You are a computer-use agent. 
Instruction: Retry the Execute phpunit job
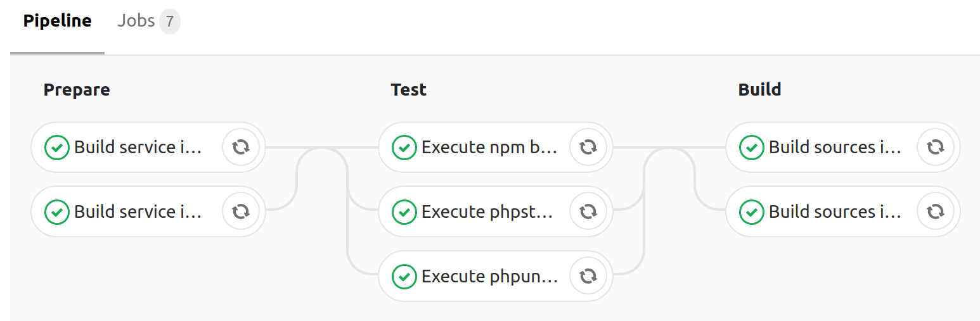[588, 276]
